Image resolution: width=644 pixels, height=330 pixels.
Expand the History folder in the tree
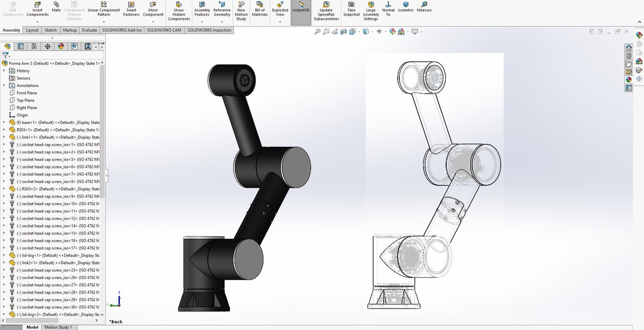coord(5,70)
